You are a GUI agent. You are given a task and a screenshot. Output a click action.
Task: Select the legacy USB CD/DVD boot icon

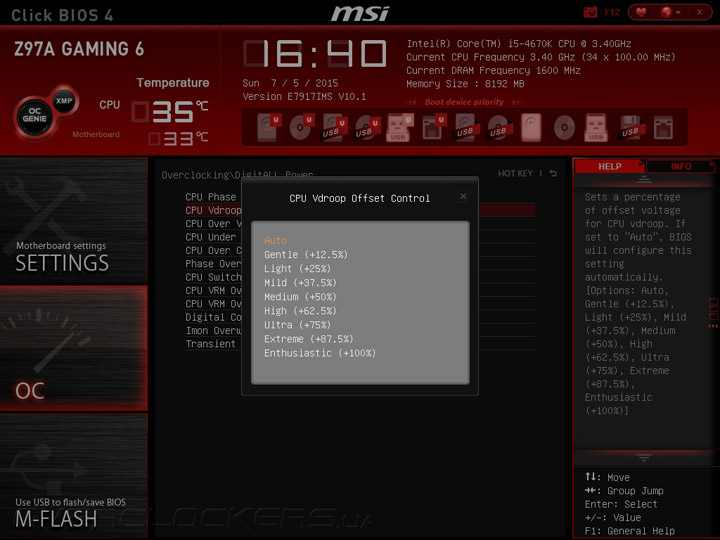(499, 127)
